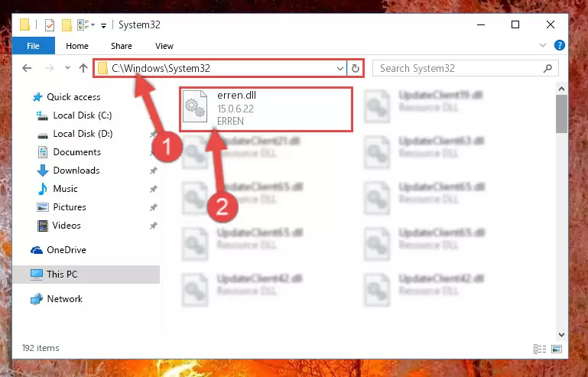Switch to the Share ribbon tab
The image size is (588, 377).
122,46
